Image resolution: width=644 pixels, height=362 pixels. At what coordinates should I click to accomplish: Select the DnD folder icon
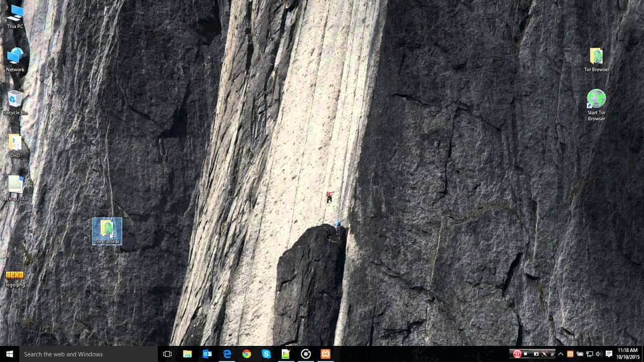pos(15,146)
